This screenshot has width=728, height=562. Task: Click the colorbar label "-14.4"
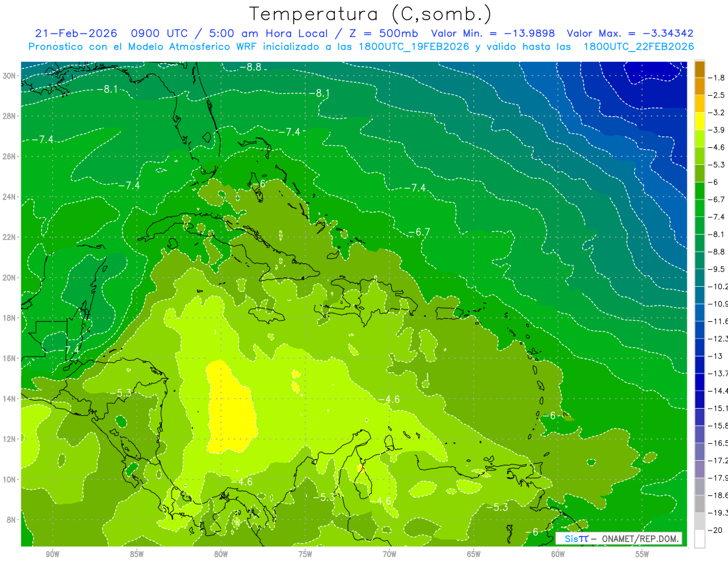pyautogui.click(x=718, y=390)
